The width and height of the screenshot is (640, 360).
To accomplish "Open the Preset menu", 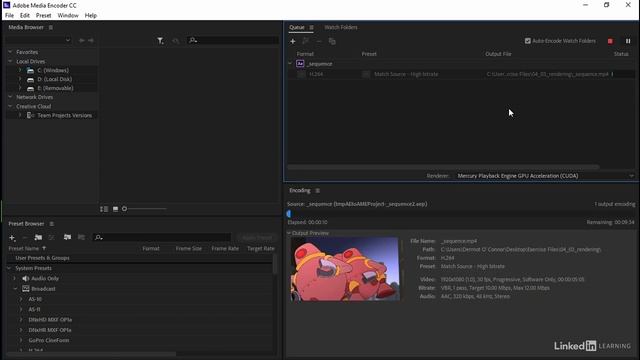I will [43, 16].
